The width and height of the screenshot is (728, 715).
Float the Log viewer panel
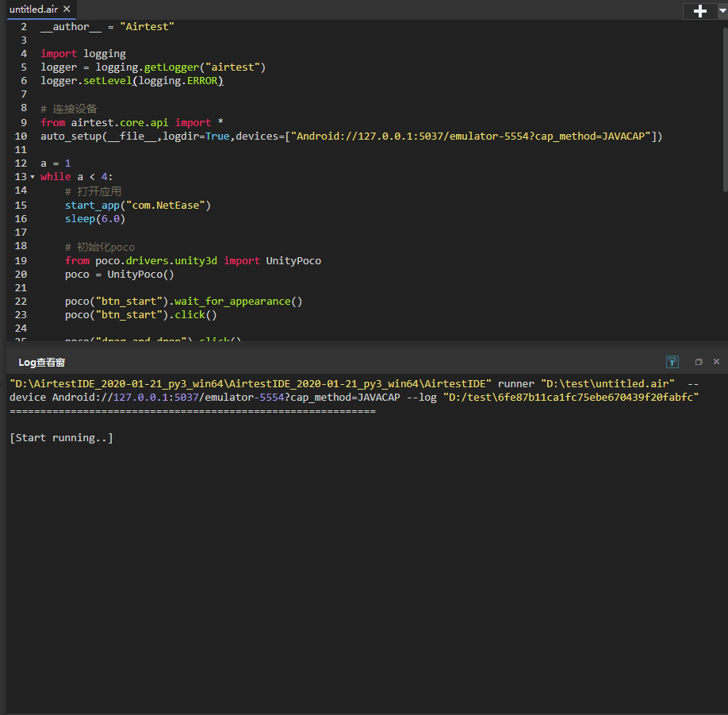pyautogui.click(x=699, y=362)
